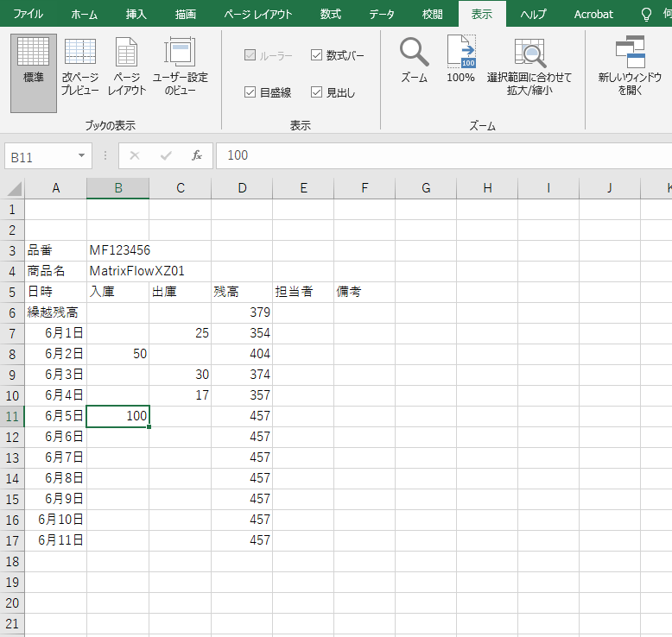672x637 pixels.
Task: Select the cell with value 354
Action: 242,333
